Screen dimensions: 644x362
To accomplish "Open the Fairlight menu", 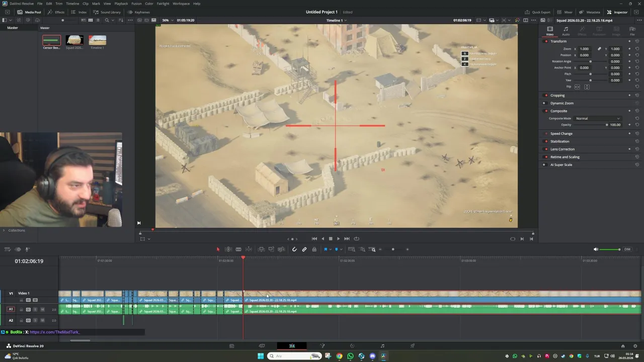I will [x=163, y=4].
